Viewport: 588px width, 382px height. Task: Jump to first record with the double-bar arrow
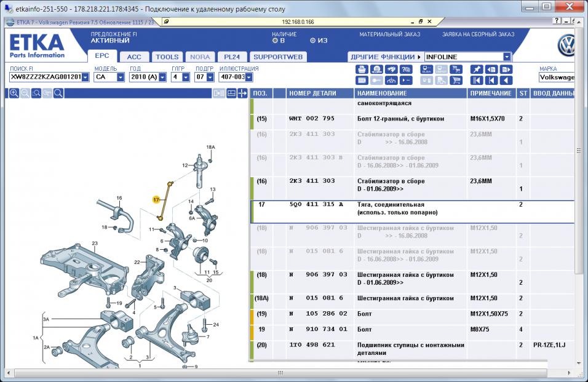coord(477,80)
